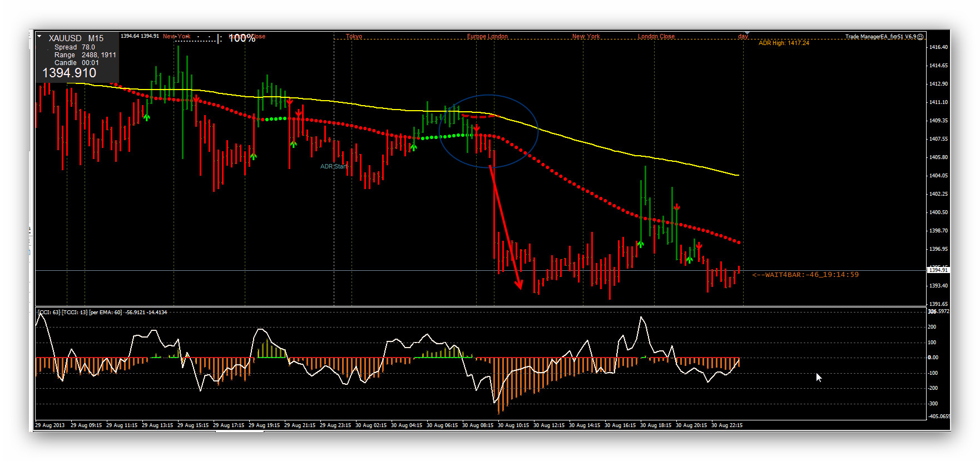Click the Europe London session label
Screen dimensions: 980x461
click(487, 36)
